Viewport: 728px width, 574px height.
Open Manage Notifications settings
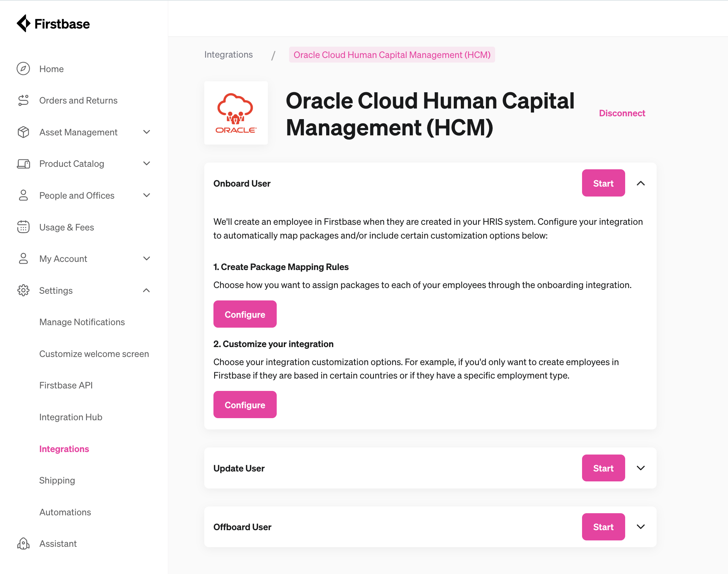82,322
